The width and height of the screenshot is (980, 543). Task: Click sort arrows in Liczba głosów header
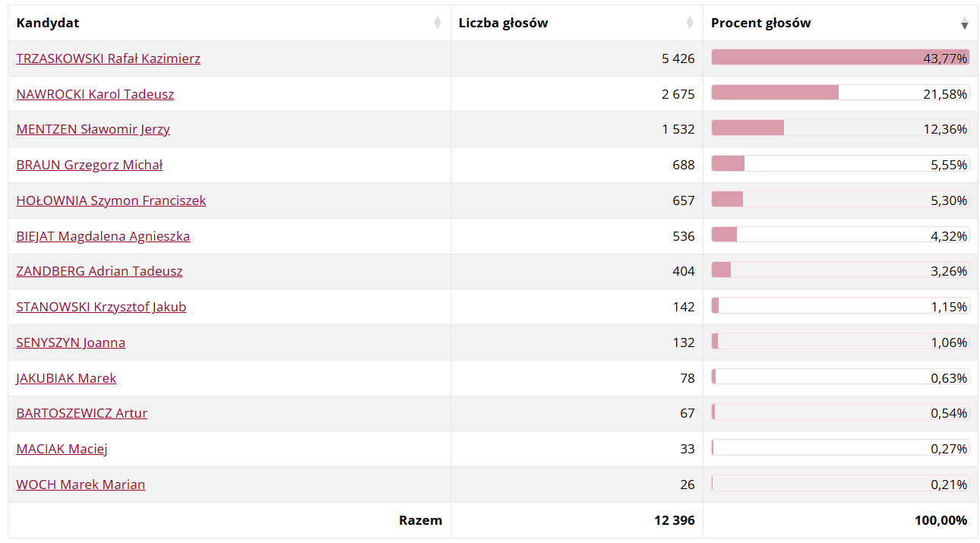click(690, 23)
